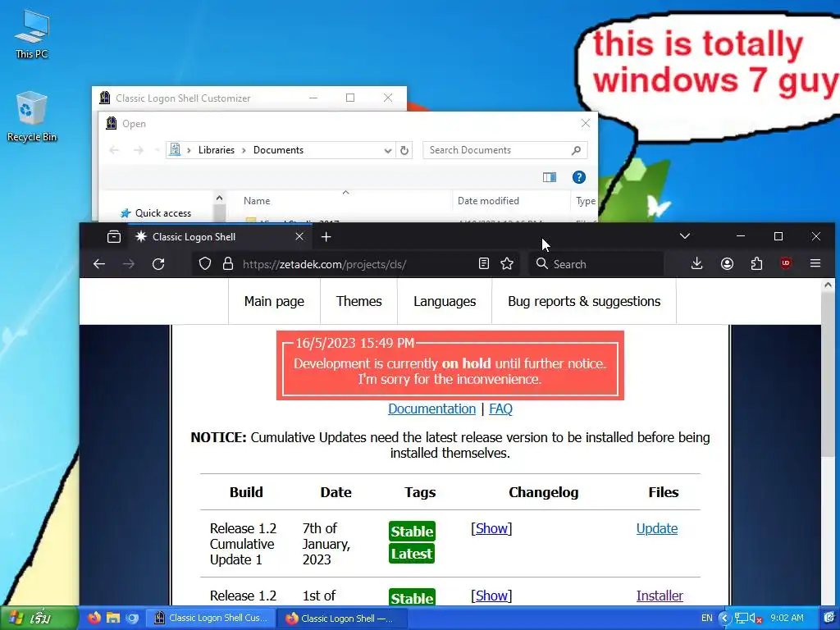Screen dimensions: 840x630
Task: Select Libraries in Open dialog breadcrumb
Action: tap(217, 150)
